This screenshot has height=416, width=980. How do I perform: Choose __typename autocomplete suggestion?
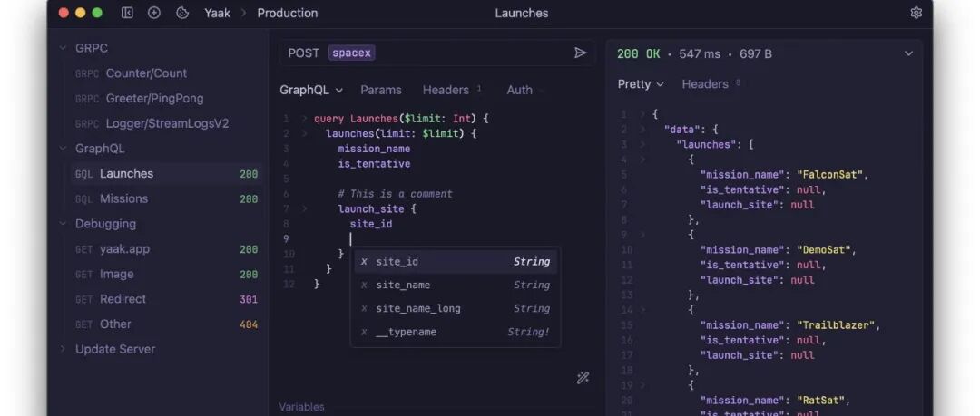click(x=456, y=332)
